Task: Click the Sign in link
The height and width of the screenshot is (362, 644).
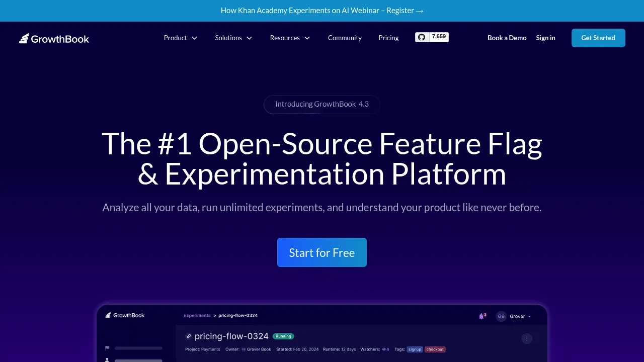Action: 546,38
